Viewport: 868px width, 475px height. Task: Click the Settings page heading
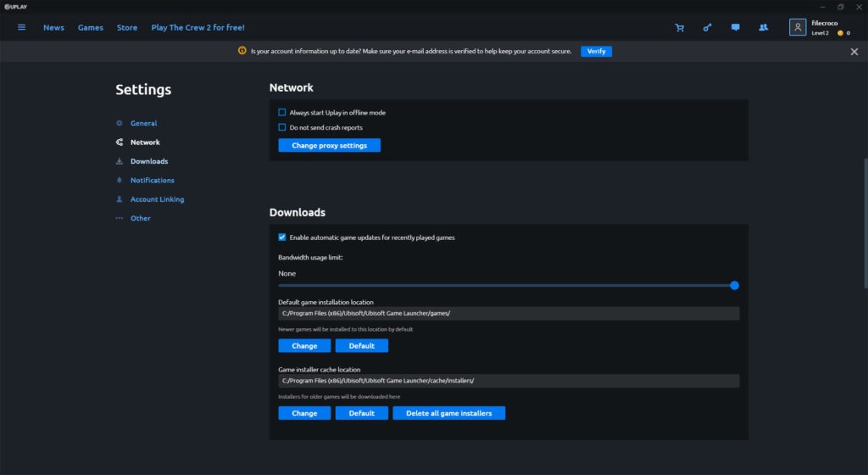(x=143, y=90)
